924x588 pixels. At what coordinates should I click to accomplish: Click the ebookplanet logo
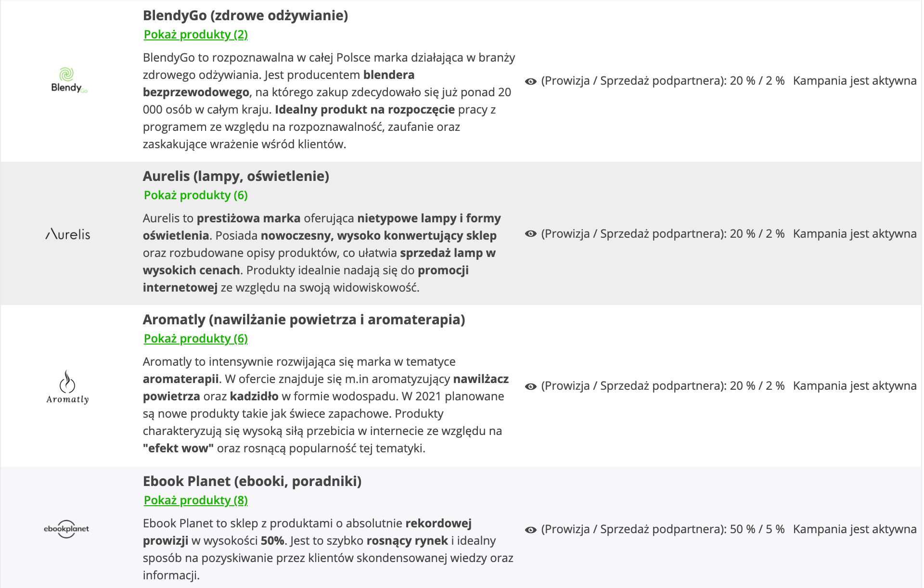click(x=66, y=529)
